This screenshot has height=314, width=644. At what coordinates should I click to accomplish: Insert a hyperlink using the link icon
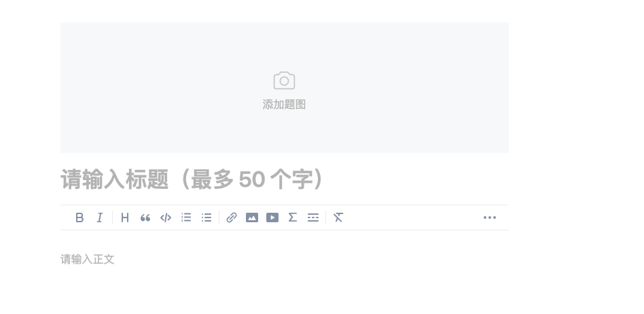[232, 217]
